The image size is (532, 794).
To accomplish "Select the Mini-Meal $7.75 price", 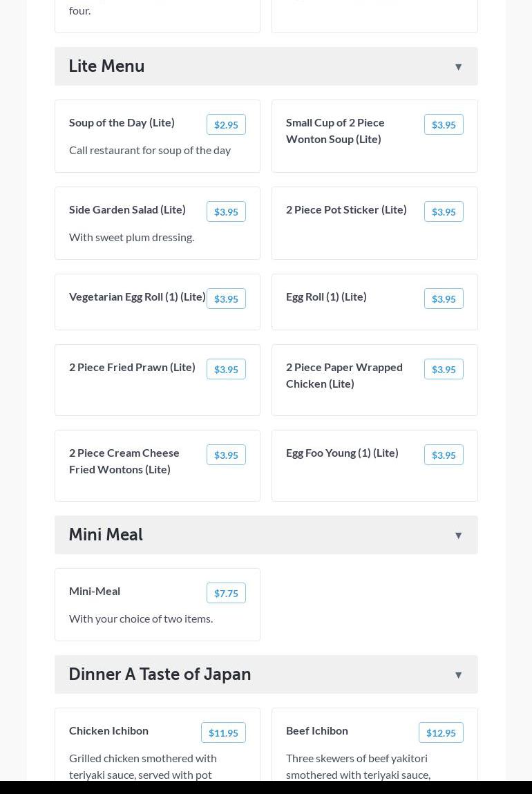I will pos(226,593).
